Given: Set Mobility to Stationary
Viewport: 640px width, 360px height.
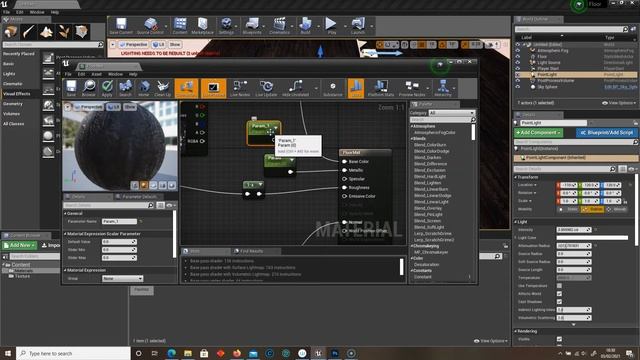Looking at the screenshot, I should click(592, 209).
